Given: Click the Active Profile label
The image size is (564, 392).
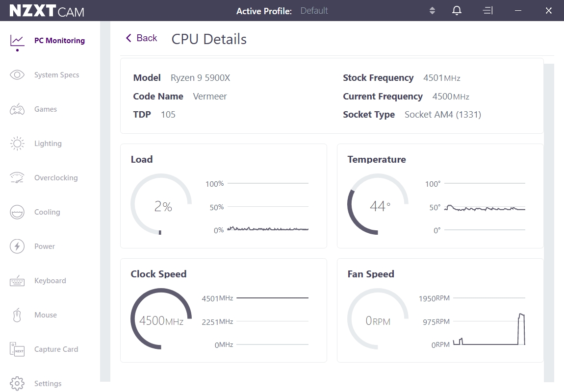Looking at the screenshot, I should point(264,11).
